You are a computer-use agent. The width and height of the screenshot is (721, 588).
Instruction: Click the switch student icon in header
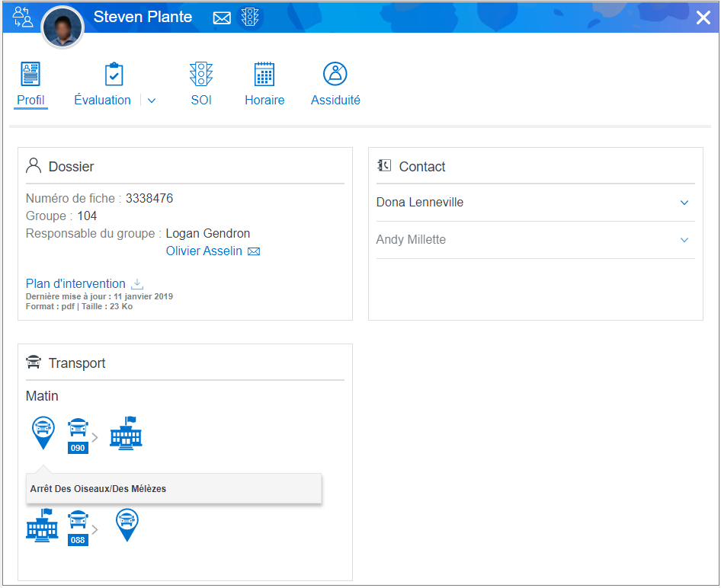[23, 17]
